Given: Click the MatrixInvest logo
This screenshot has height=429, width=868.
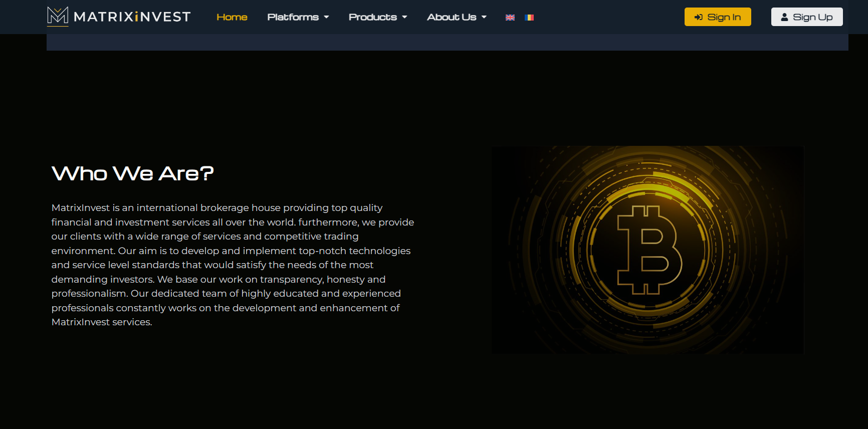Looking at the screenshot, I should [119, 17].
